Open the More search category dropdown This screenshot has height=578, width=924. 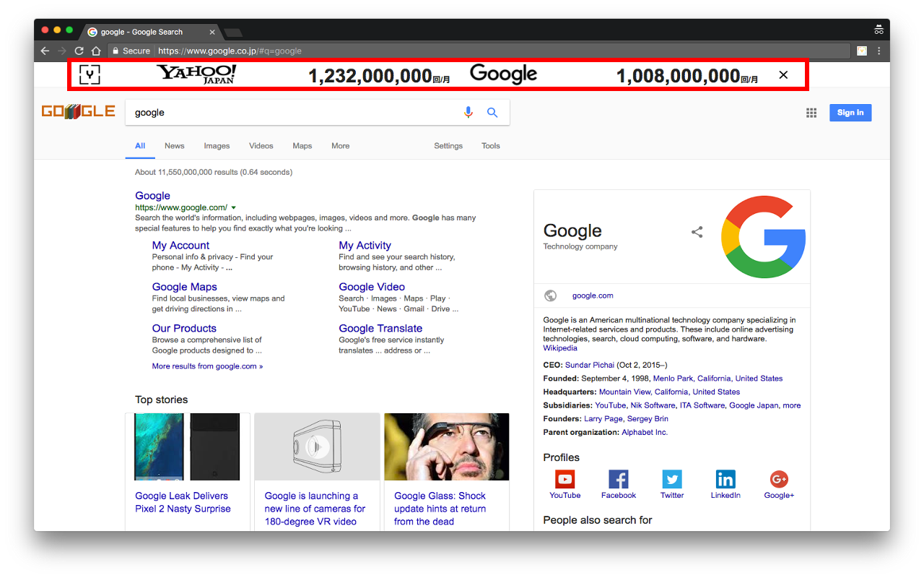click(341, 146)
